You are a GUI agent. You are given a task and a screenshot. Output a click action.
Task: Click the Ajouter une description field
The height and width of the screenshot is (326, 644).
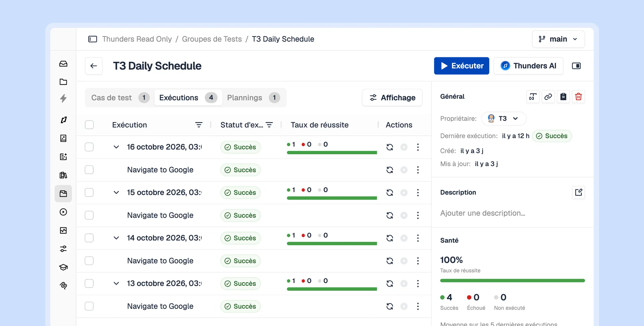[x=483, y=213]
